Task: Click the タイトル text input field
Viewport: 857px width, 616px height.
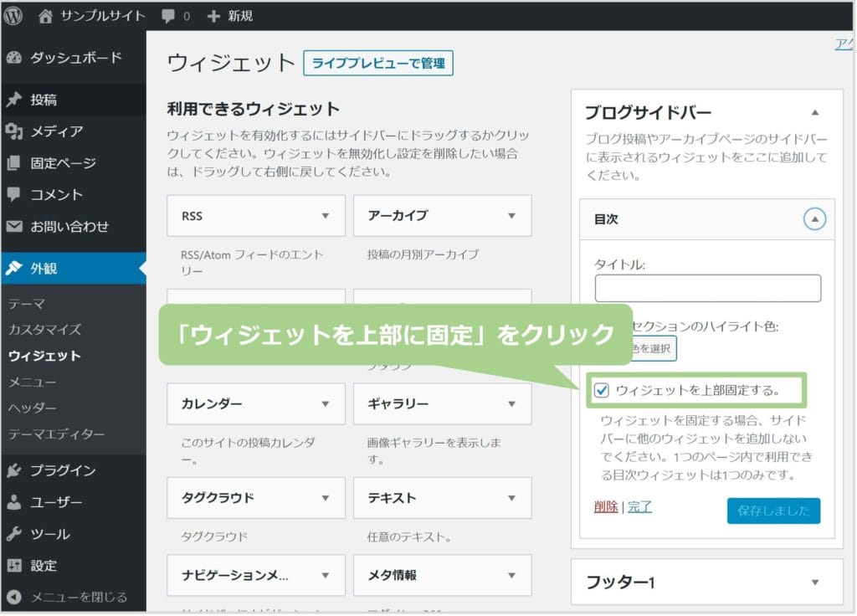Action: [707, 288]
